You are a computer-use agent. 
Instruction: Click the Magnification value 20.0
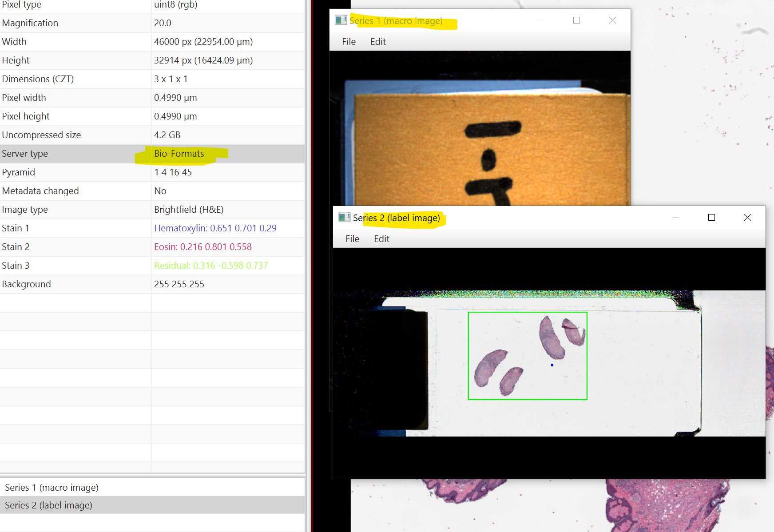(163, 23)
